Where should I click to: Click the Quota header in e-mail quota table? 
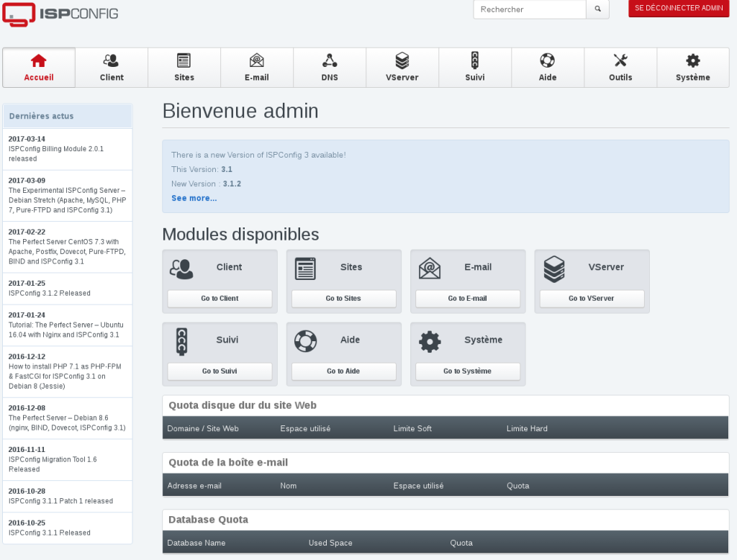tap(518, 486)
